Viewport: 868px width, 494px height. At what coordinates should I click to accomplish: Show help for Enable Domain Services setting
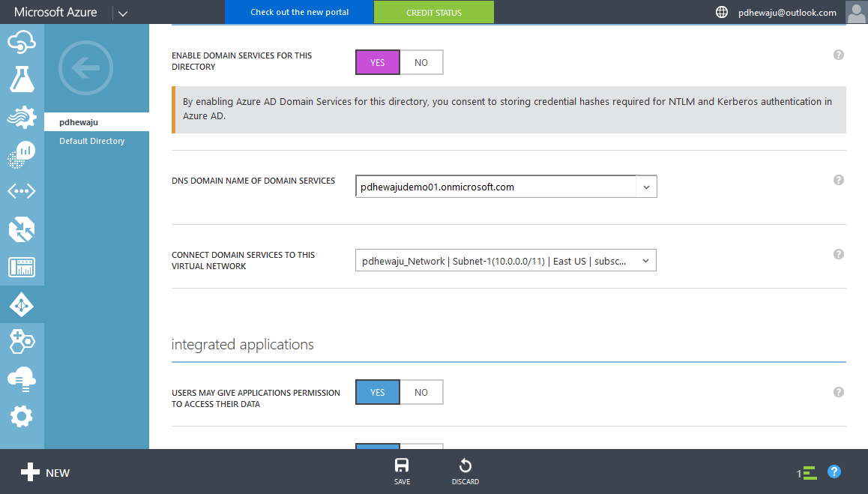(839, 55)
